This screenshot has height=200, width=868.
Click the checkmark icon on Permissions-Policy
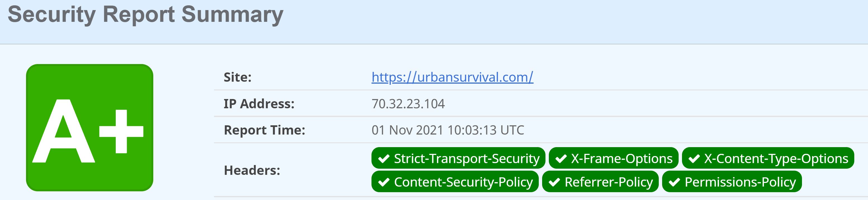pos(674,182)
